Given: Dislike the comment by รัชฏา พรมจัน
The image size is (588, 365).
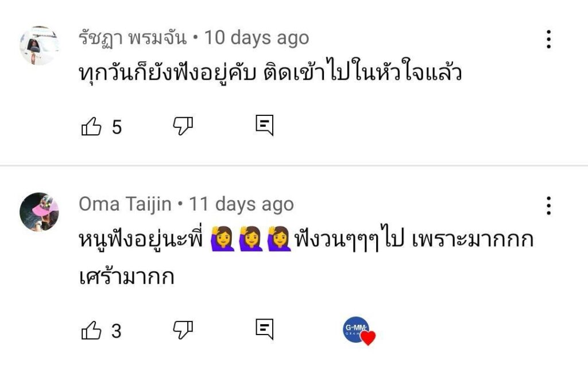Looking at the screenshot, I should coord(183,126).
